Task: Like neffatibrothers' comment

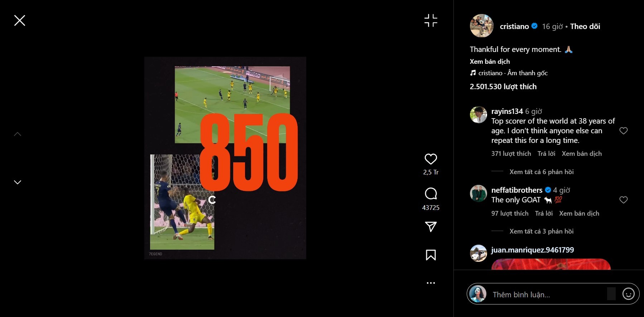Action: (623, 200)
